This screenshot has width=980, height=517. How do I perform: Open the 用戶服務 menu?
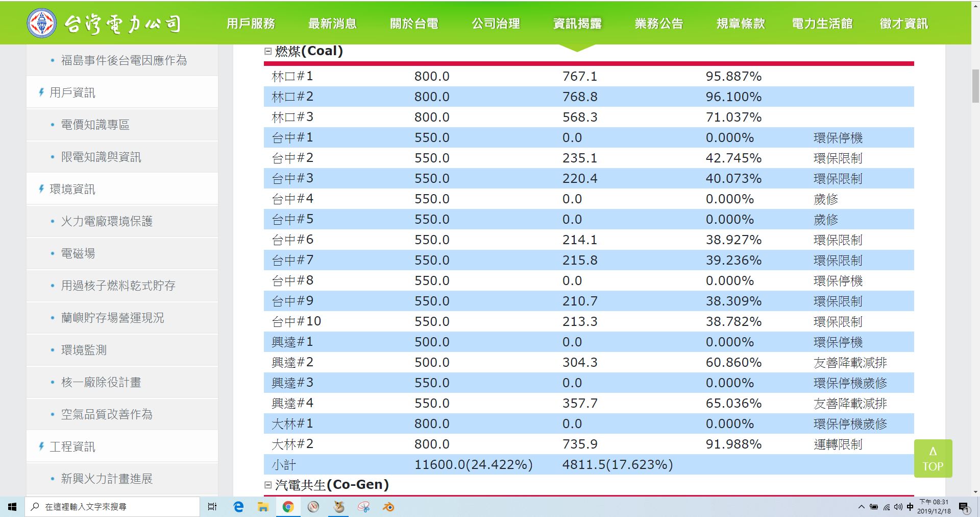point(251,24)
